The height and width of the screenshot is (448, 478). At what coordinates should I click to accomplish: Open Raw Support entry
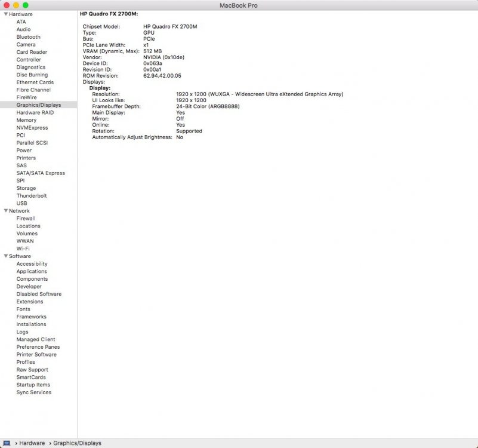point(32,370)
